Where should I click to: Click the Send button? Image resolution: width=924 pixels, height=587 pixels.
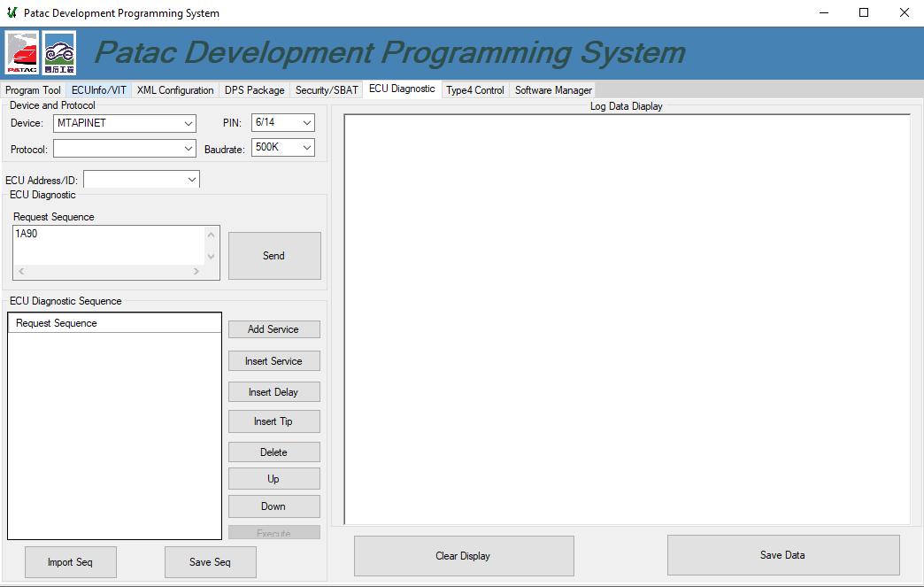[274, 255]
